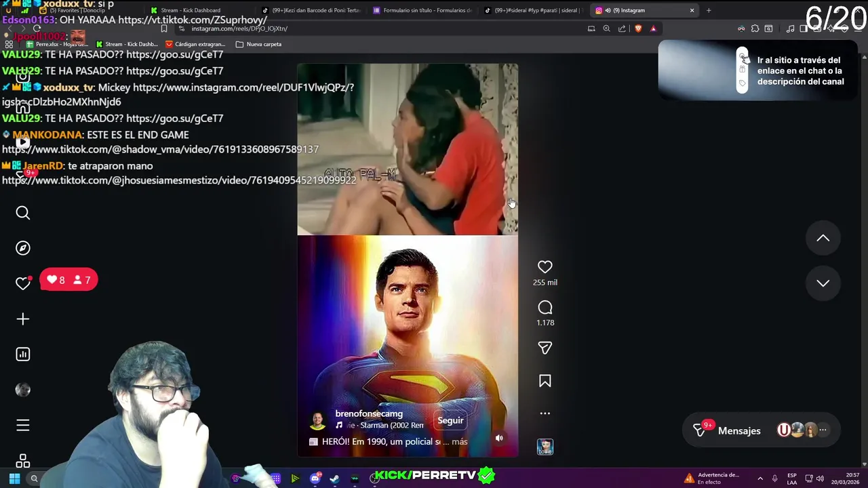The height and width of the screenshot is (488, 868).
Task: Open the extensions puzzle icon
Action: coord(755,28)
